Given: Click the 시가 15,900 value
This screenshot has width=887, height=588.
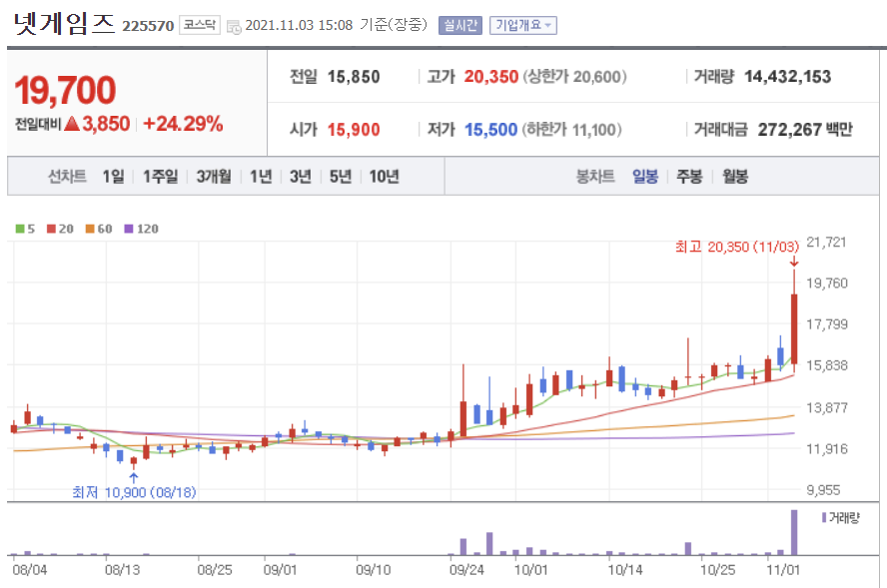Looking at the screenshot, I should 354,130.
